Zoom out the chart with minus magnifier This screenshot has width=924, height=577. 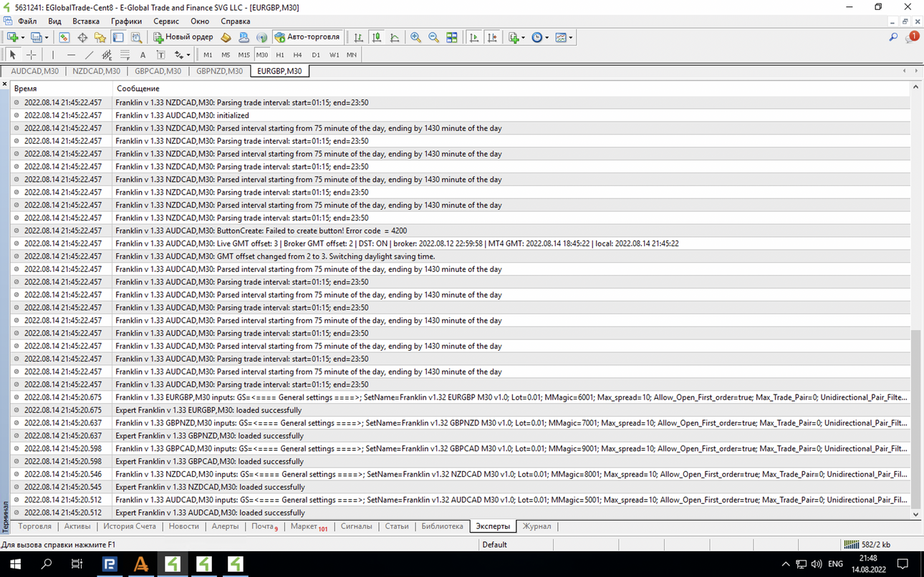click(433, 37)
